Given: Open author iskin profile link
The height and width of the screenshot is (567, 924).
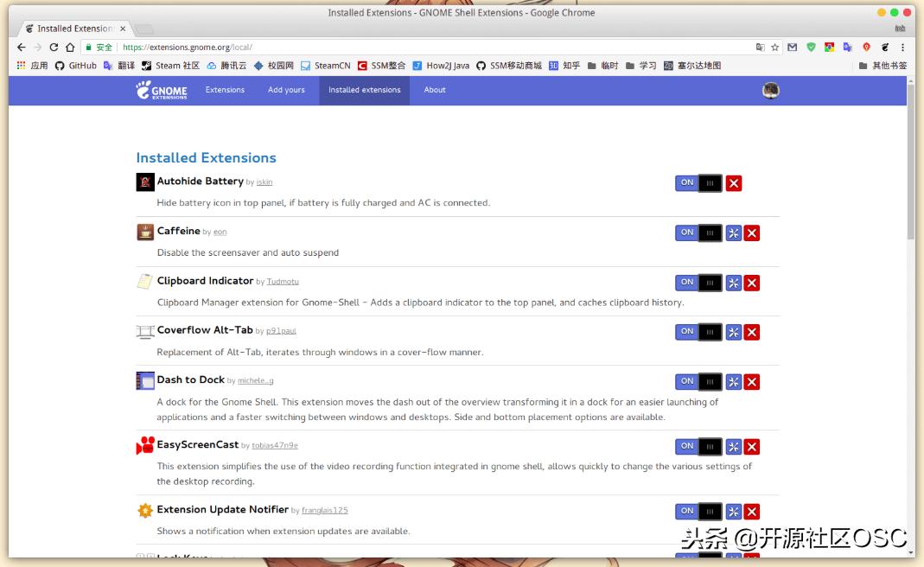Looking at the screenshot, I should 264,182.
